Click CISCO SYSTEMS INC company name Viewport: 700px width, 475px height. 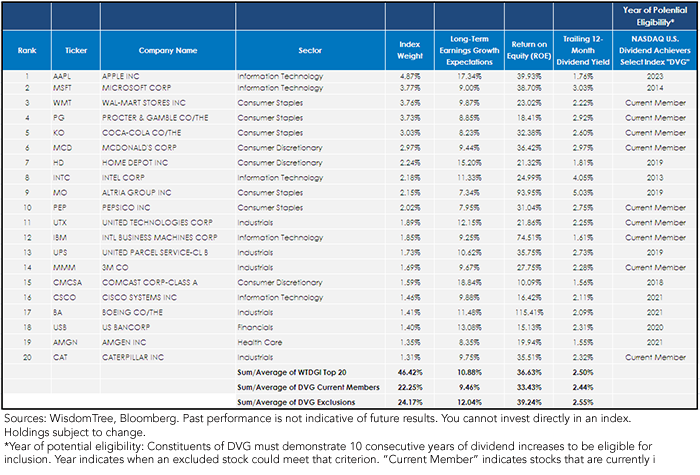[x=139, y=298]
